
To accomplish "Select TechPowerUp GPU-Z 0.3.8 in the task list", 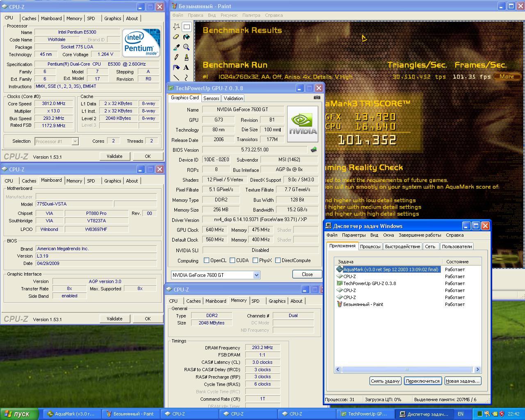I will [x=370, y=283].
